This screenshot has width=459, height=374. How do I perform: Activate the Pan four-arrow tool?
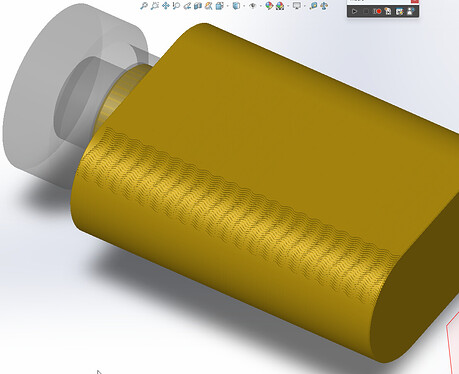165,6
